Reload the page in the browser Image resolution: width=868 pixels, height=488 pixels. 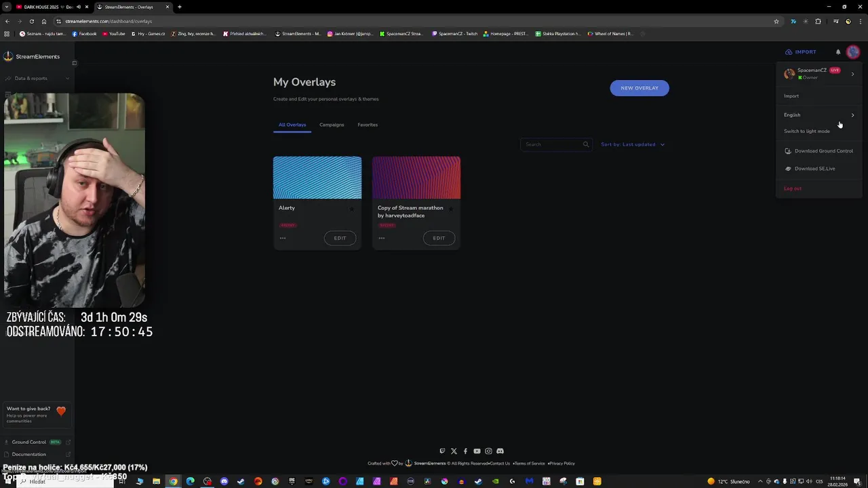pos(31,21)
